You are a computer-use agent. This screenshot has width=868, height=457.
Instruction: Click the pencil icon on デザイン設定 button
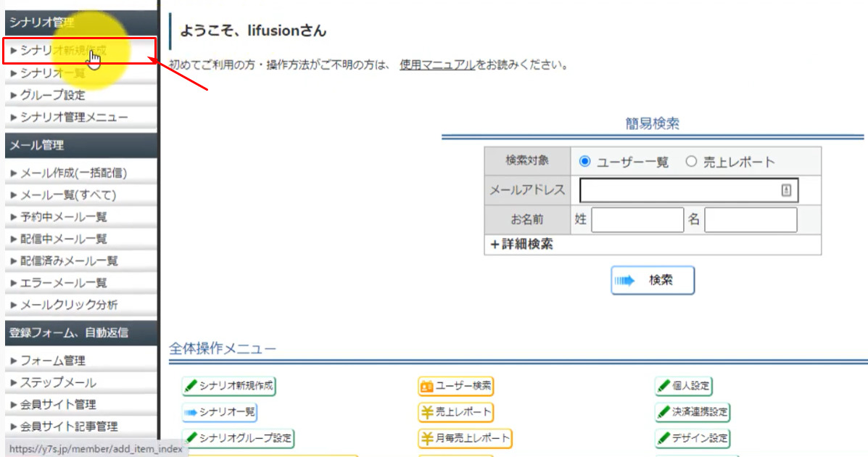pos(663,438)
